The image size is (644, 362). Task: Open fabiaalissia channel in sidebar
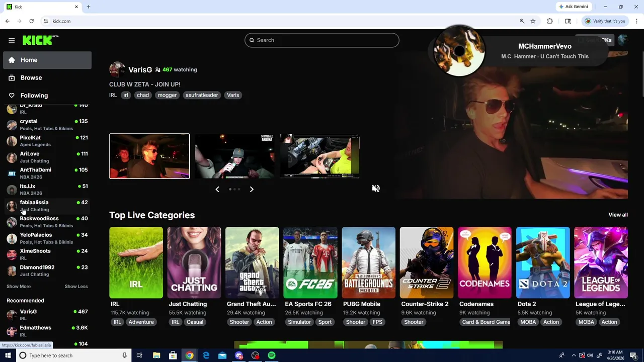click(x=47, y=206)
